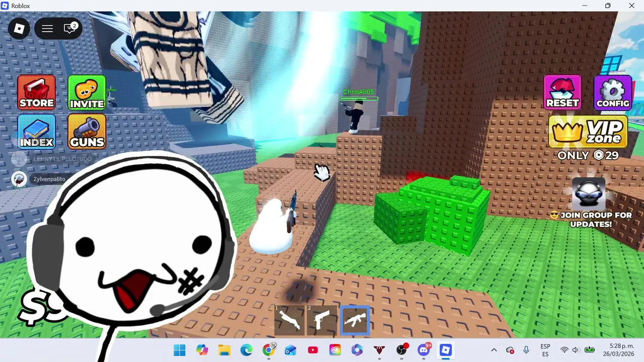This screenshot has width=644, height=362.
Task: Open the GUNS cannon button
Action: (x=87, y=131)
